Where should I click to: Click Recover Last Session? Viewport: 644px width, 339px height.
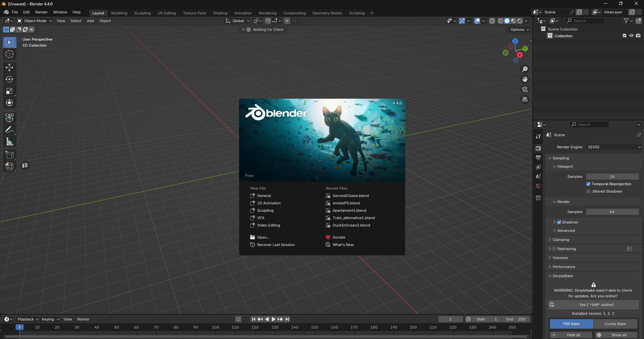(x=276, y=245)
